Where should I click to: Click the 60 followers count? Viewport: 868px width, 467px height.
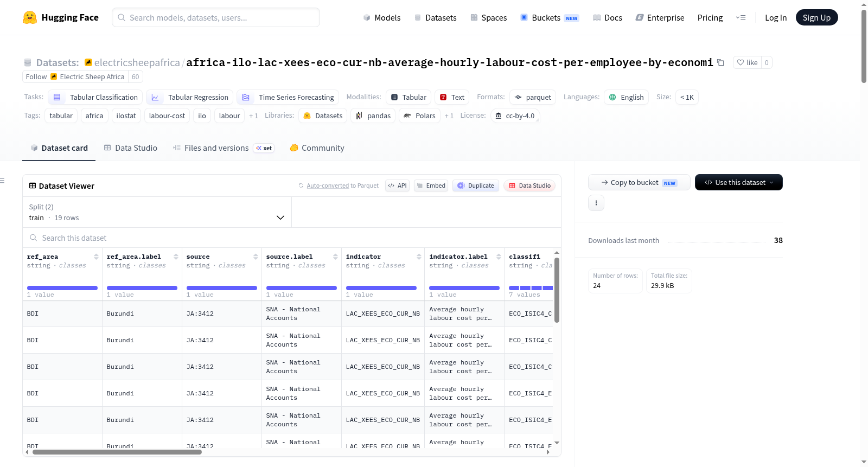pos(135,76)
